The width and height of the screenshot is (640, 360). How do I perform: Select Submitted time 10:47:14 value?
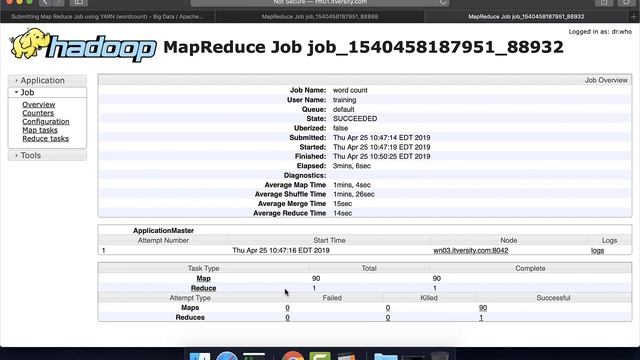[382, 138]
